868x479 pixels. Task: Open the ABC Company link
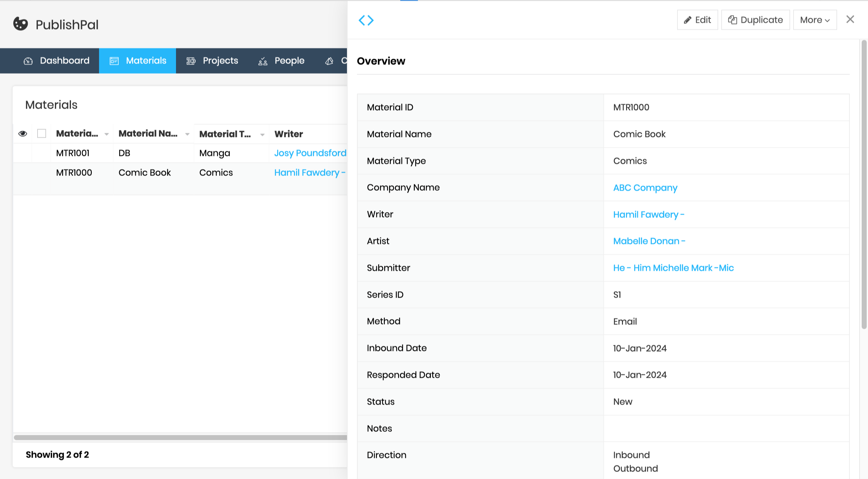[x=645, y=188]
